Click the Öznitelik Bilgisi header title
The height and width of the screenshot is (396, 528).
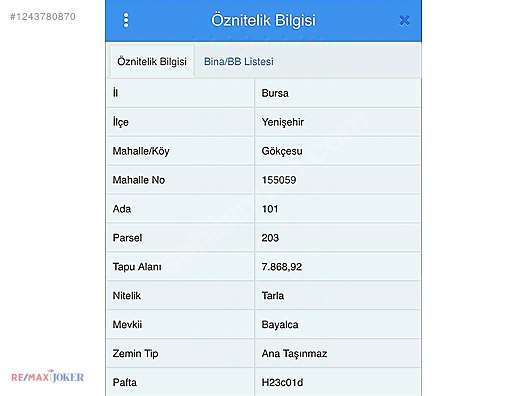pyautogui.click(x=263, y=20)
